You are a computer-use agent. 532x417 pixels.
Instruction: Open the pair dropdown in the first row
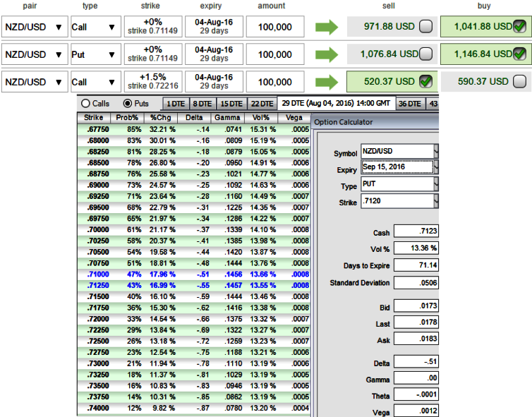tap(34, 28)
